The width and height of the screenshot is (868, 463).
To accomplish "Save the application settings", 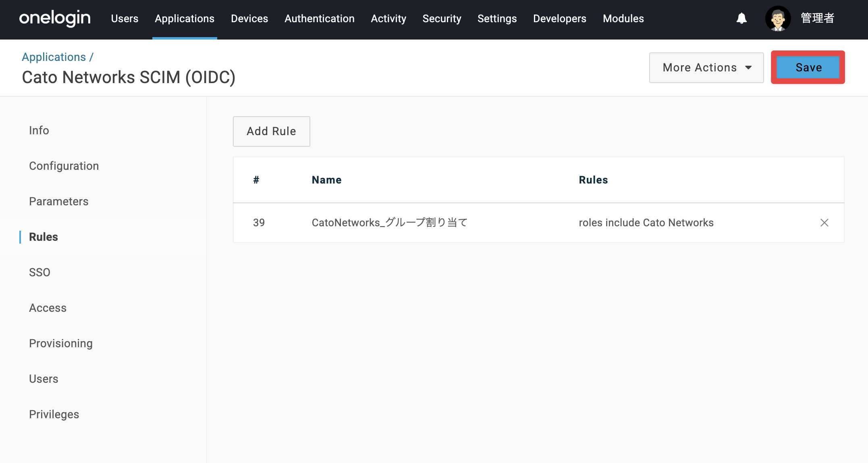I will point(808,67).
